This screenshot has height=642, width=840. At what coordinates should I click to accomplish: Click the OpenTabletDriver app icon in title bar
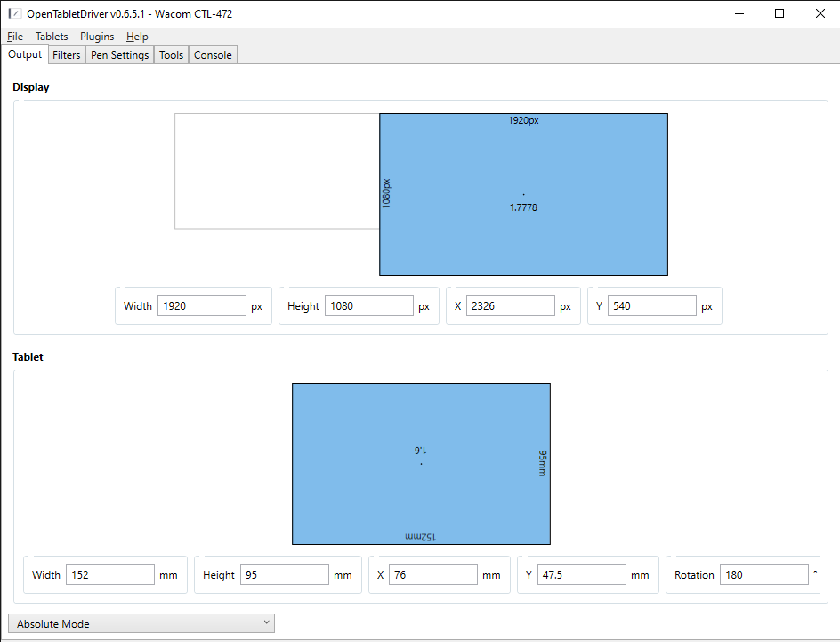pos(14,14)
